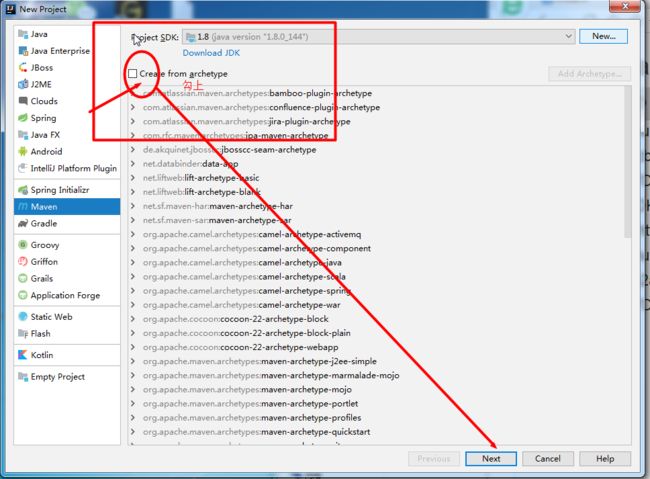The image size is (650, 479).
Task: Select Java Enterprise label text
Action: click(x=60, y=51)
